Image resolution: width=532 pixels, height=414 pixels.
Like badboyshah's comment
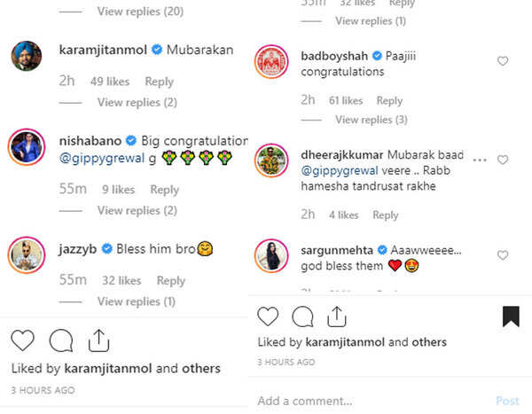[503, 61]
